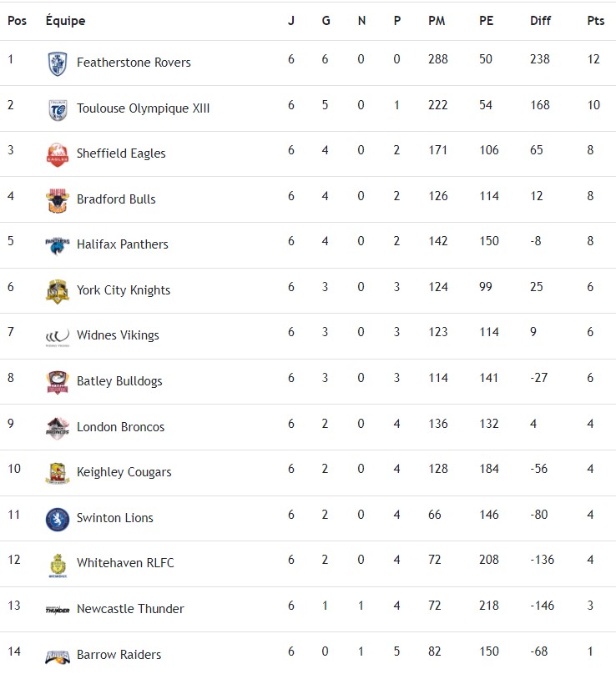Select the Keighley Cougars crest
Screen dimensions: 616x674
coord(57,473)
